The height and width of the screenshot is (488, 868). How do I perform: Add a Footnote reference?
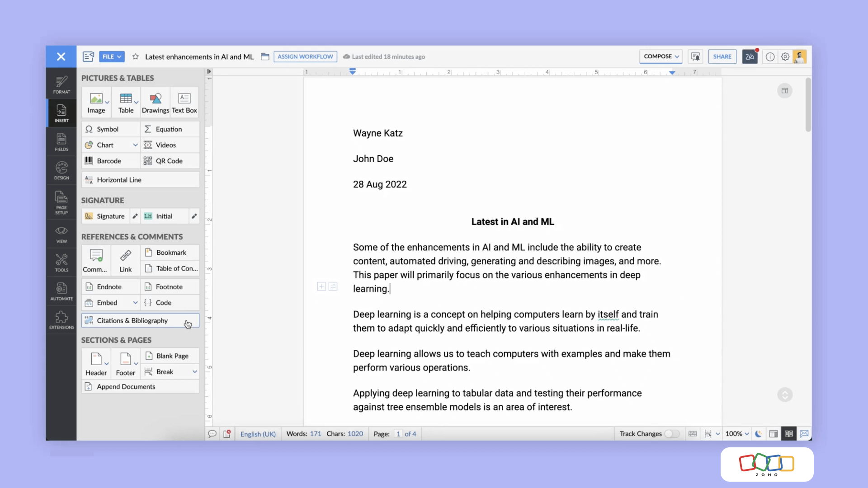(169, 287)
